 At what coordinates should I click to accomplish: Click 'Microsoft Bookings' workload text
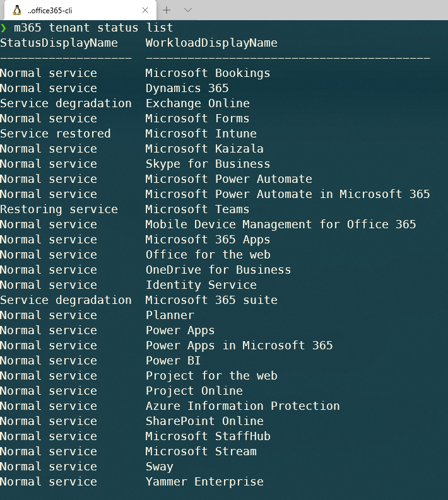[208, 73]
